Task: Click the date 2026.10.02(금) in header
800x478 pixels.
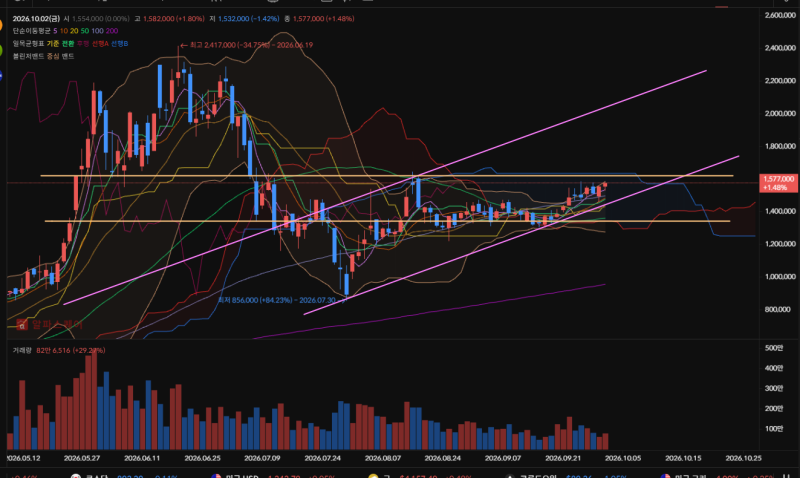Action: pyautogui.click(x=36, y=18)
